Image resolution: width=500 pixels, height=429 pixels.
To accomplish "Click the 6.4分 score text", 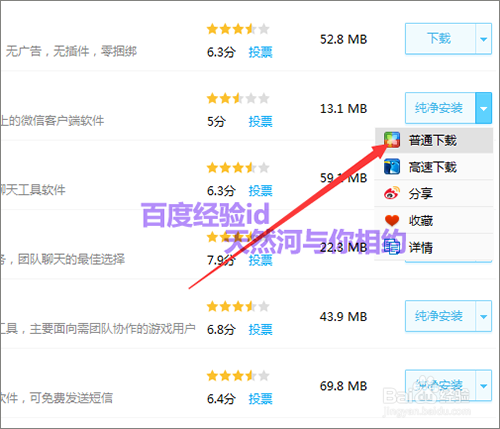I will click(x=221, y=399).
